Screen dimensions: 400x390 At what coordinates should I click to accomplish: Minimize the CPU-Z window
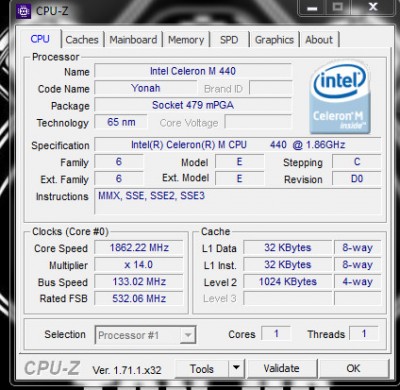click(x=312, y=8)
